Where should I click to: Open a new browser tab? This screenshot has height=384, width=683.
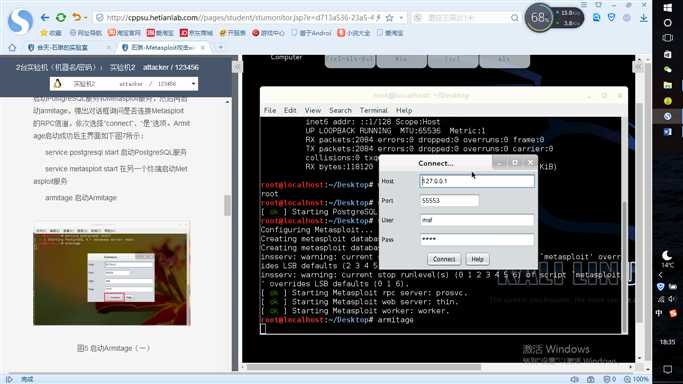point(221,47)
